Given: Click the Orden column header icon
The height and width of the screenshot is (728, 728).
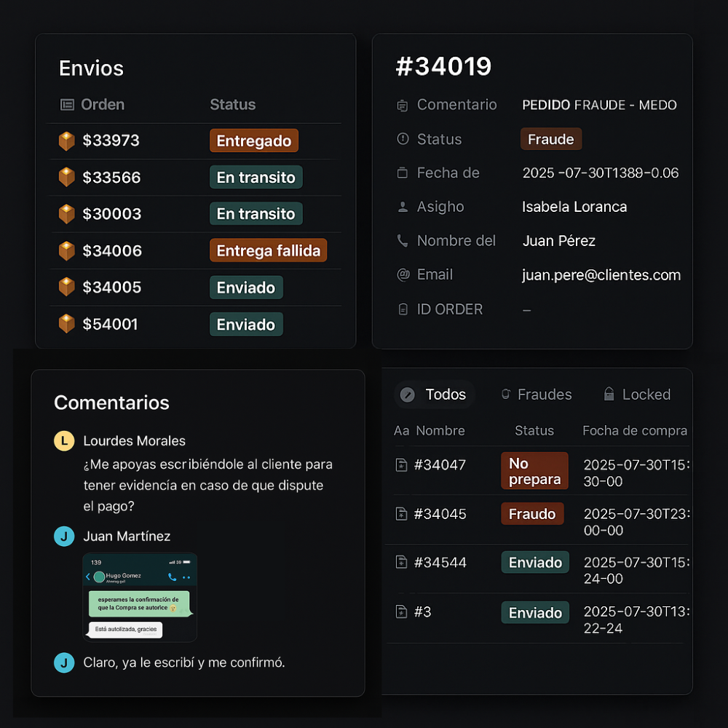Looking at the screenshot, I should [67, 105].
